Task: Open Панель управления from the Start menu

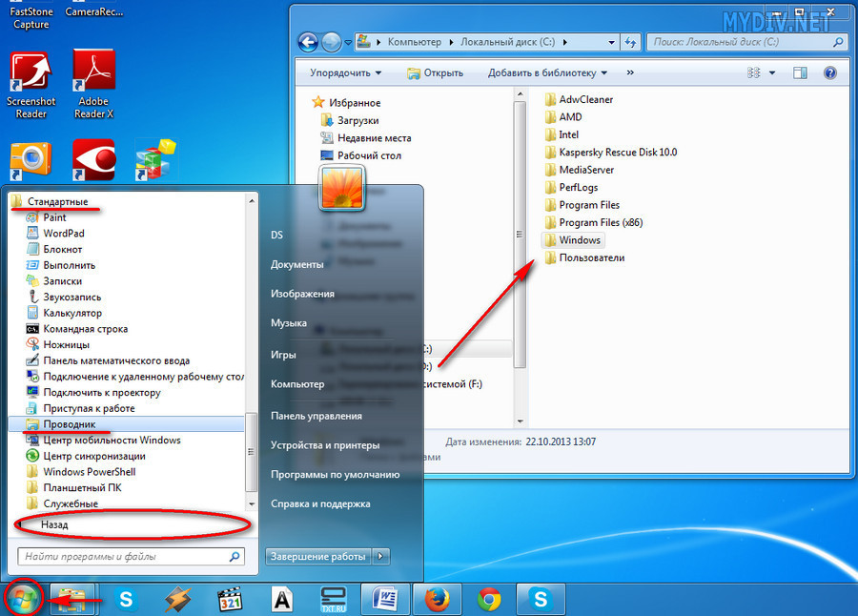Action: (317, 416)
